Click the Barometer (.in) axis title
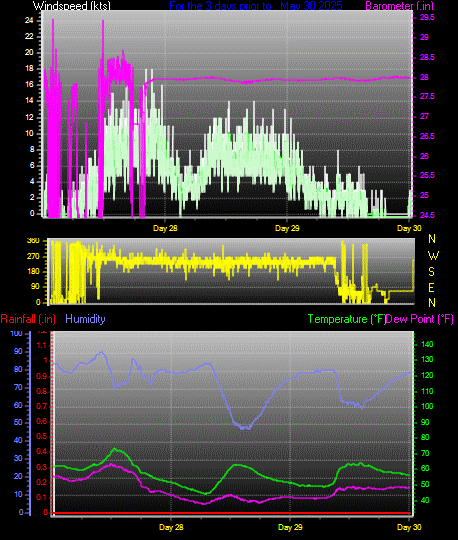This screenshot has width=458, height=540. pyautogui.click(x=399, y=5)
